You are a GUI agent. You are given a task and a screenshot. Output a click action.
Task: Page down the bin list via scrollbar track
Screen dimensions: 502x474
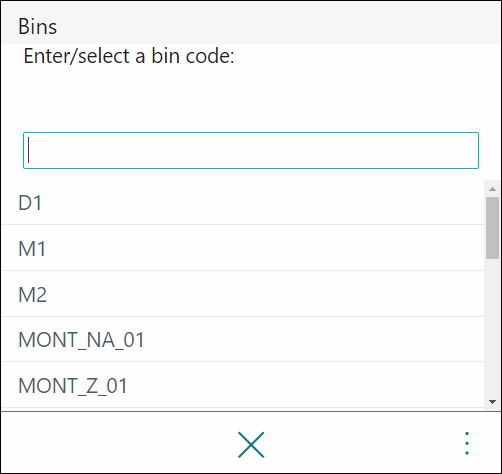[492, 327]
